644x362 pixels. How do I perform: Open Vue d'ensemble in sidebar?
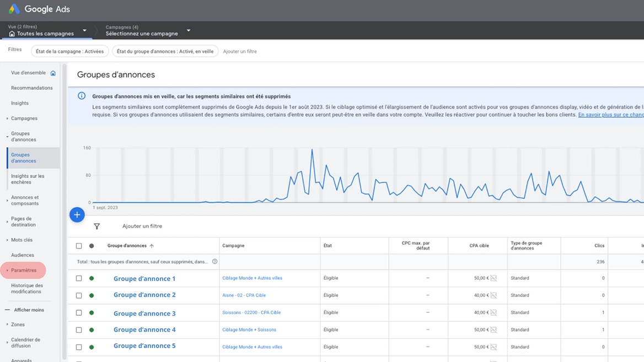click(28, 73)
